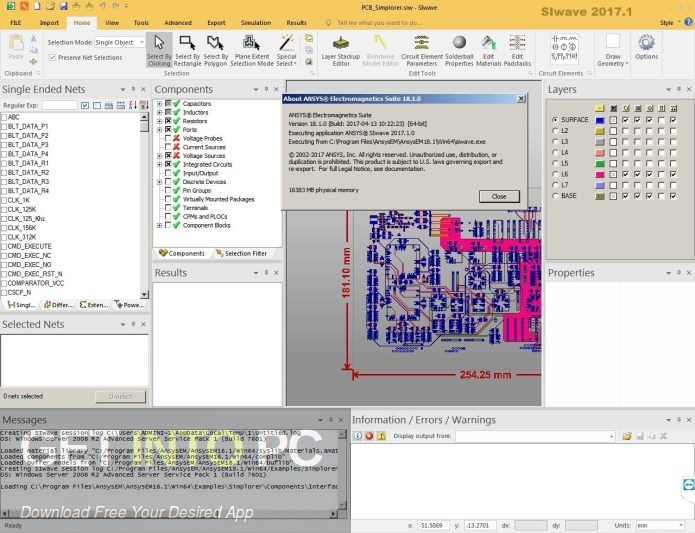The image size is (695, 533).
Task: Check the BLT_DATA_P1 net checkbox
Action: tap(4, 126)
